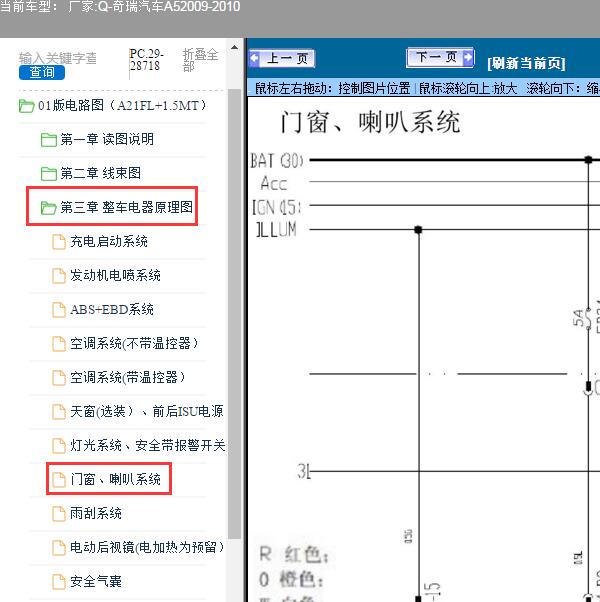Click the 查询 search button
This screenshot has height=602, width=600.
(x=42, y=72)
